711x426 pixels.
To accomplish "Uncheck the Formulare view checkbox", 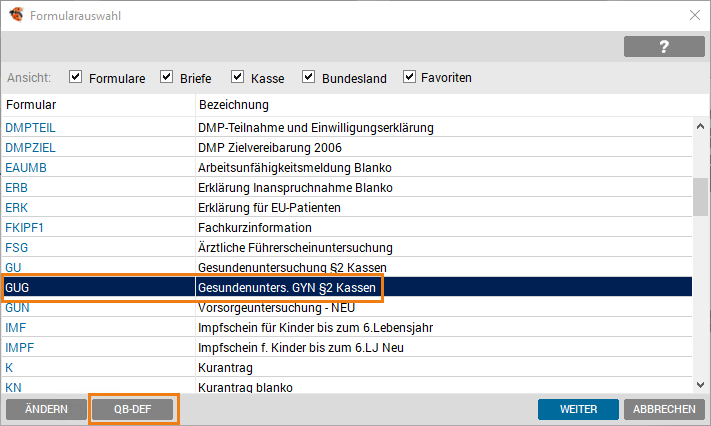I will point(76,77).
